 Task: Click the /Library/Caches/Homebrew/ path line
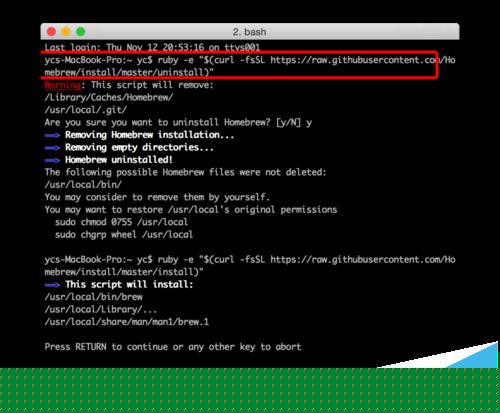pyautogui.click(x=109, y=97)
